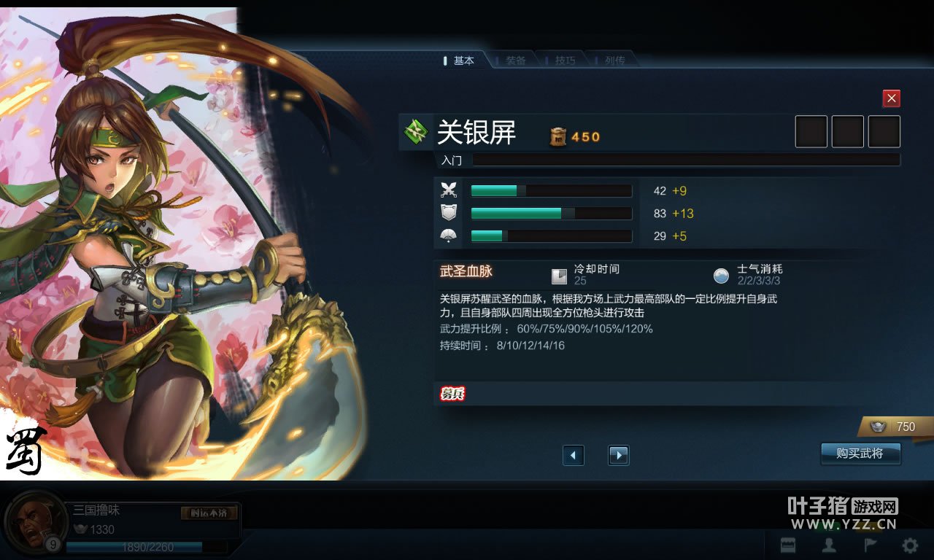Screen dimensions: 934x560
Task: Click the shield defense stat icon
Action: tap(449, 213)
